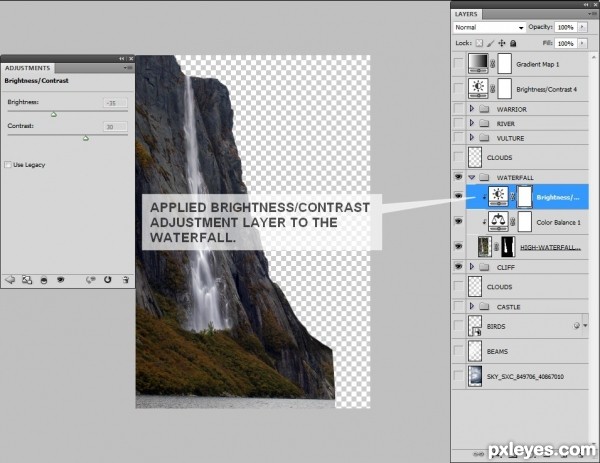Click link icon on HIGH-WATERFALL layer

496,247
